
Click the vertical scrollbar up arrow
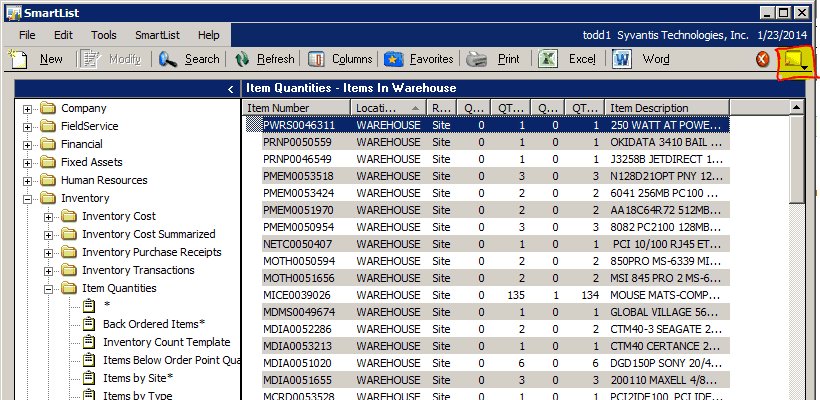[796, 108]
